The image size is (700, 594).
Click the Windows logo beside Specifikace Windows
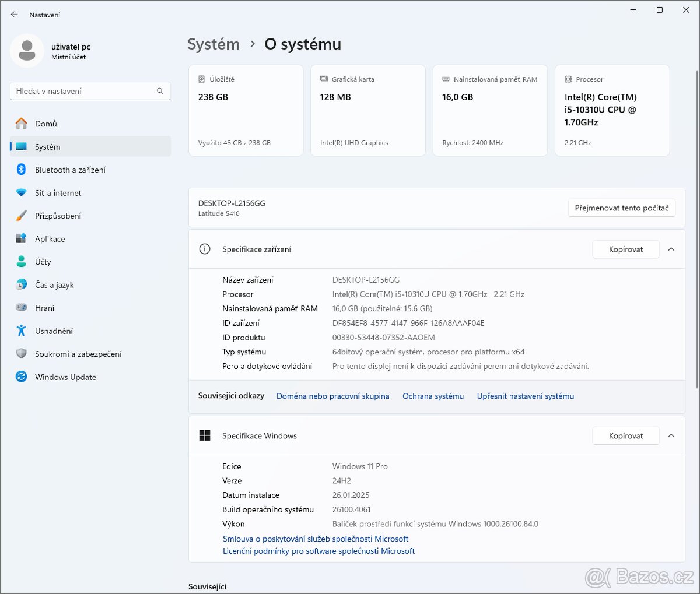click(x=205, y=435)
